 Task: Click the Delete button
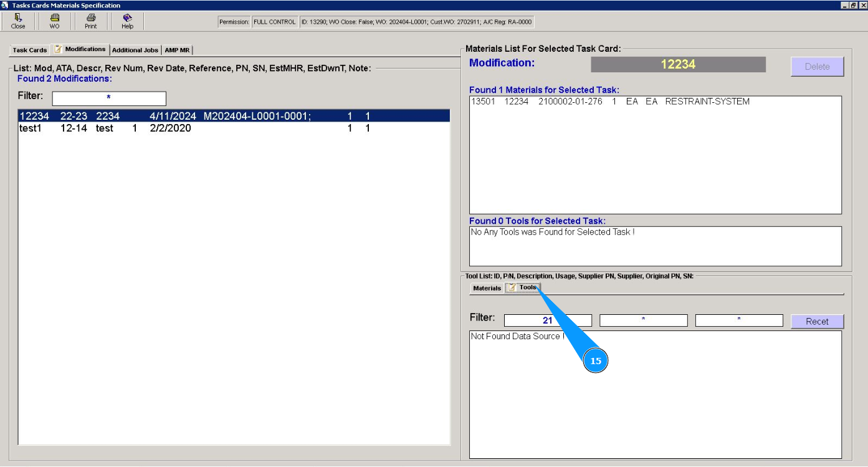coord(817,67)
